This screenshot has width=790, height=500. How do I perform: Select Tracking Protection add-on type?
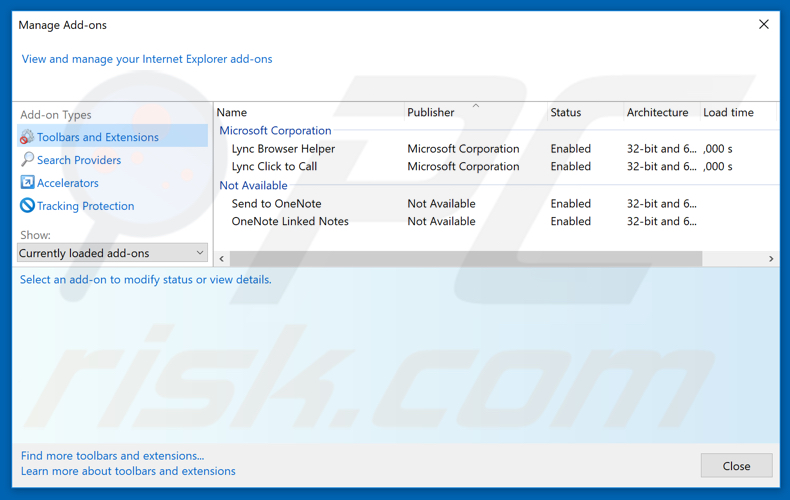tap(86, 206)
